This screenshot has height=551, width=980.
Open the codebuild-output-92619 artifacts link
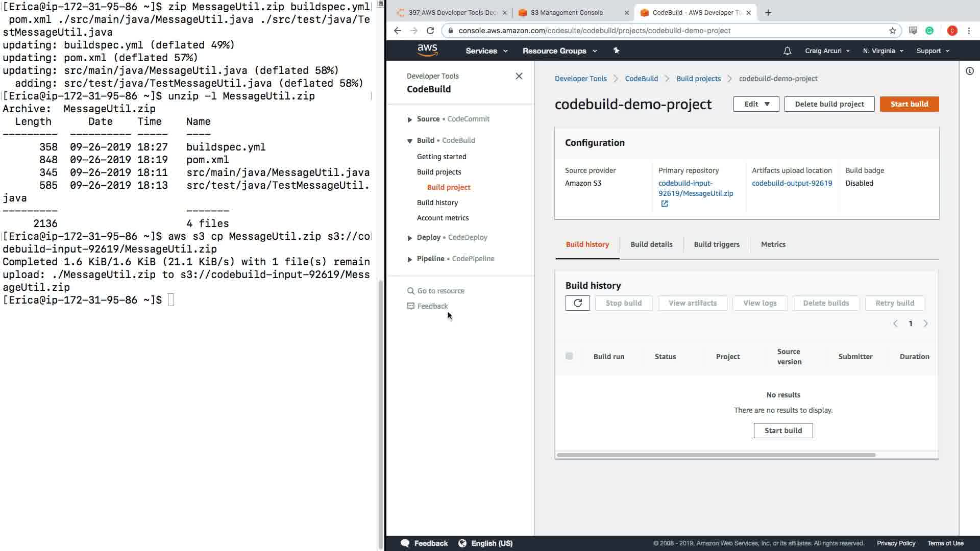[x=792, y=183]
